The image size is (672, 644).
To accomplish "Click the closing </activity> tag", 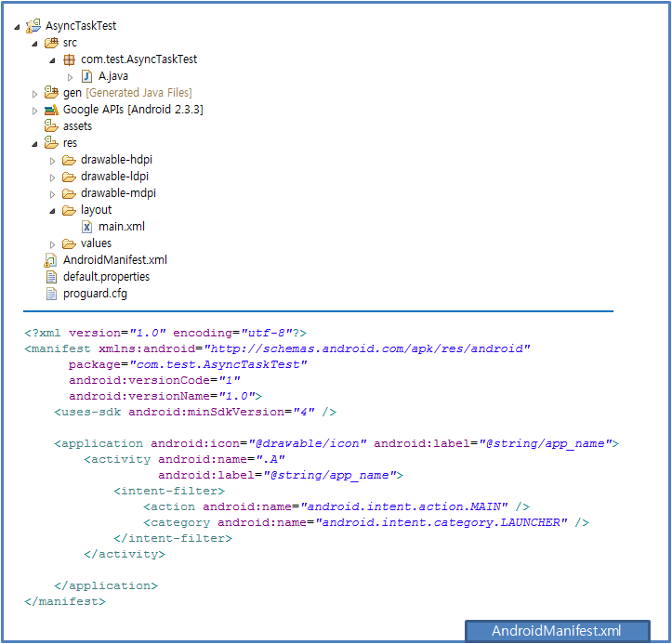I will (125, 555).
